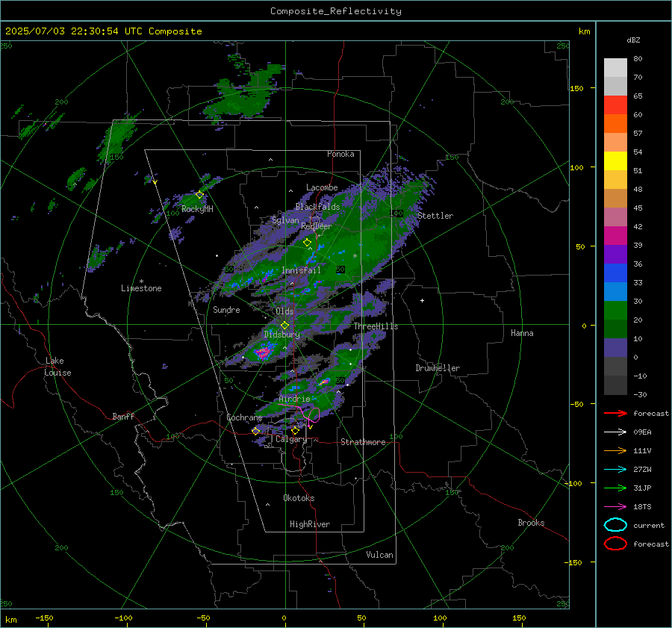Click the -150 tick label on bottom axis

[44, 618]
